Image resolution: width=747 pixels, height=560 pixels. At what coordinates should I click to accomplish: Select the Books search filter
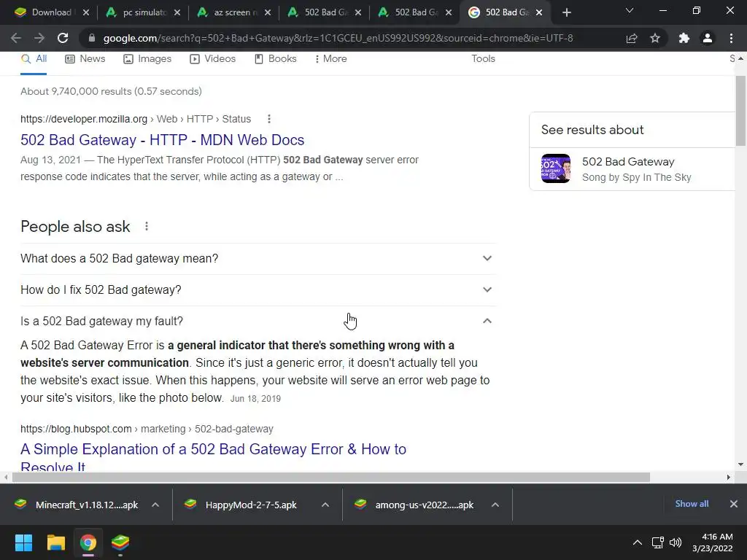coord(275,59)
